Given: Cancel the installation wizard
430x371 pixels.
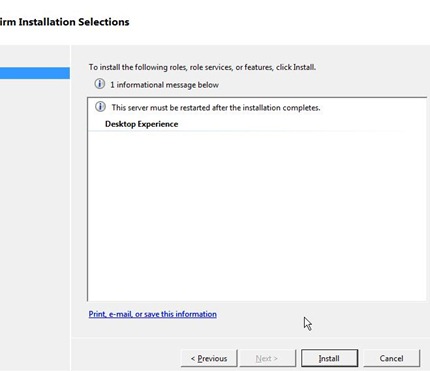Looking at the screenshot, I should tap(391, 358).
